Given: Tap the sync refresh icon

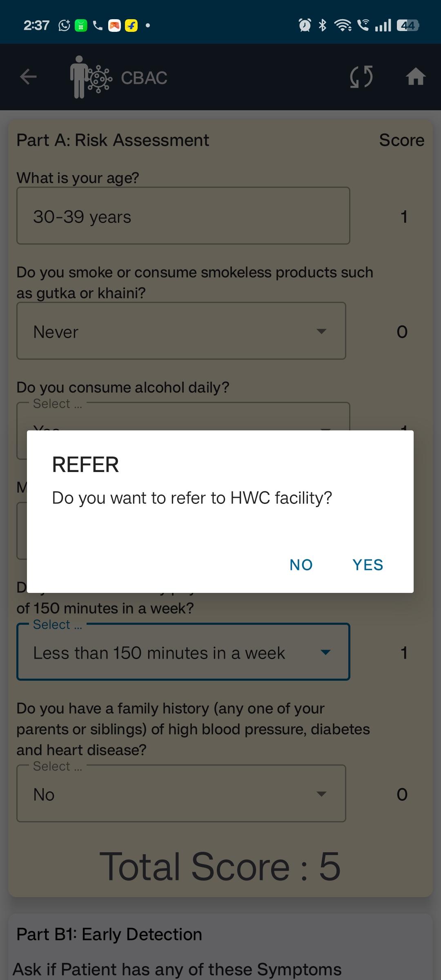Looking at the screenshot, I should click(x=361, y=77).
